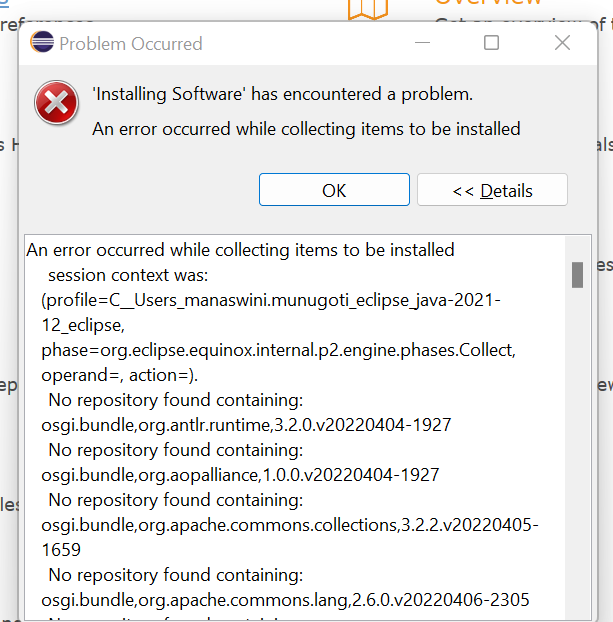This screenshot has width=613, height=622.
Task: Click the org.apache.commons.lang bundle line
Action: click(x=285, y=600)
